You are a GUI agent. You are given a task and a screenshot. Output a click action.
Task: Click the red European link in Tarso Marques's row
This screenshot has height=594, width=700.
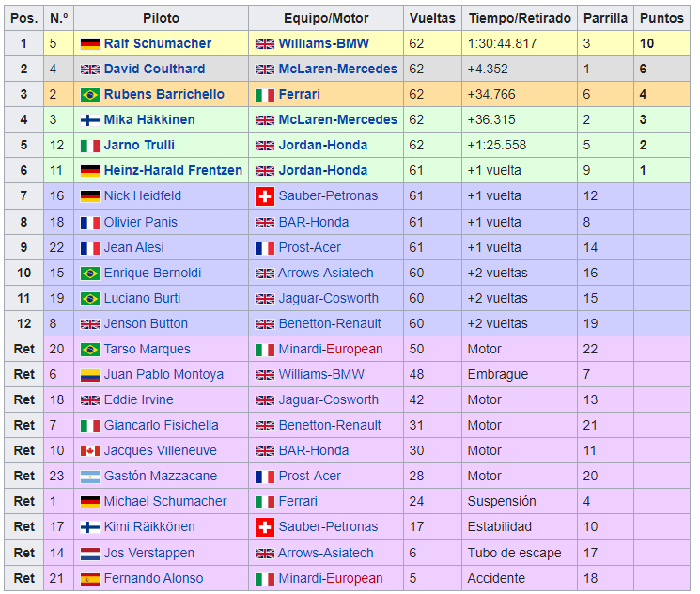point(354,350)
